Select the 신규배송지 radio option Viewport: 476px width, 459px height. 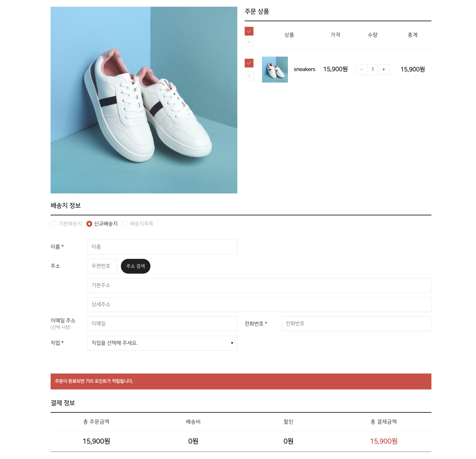pyautogui.click(x=89, y=224)
